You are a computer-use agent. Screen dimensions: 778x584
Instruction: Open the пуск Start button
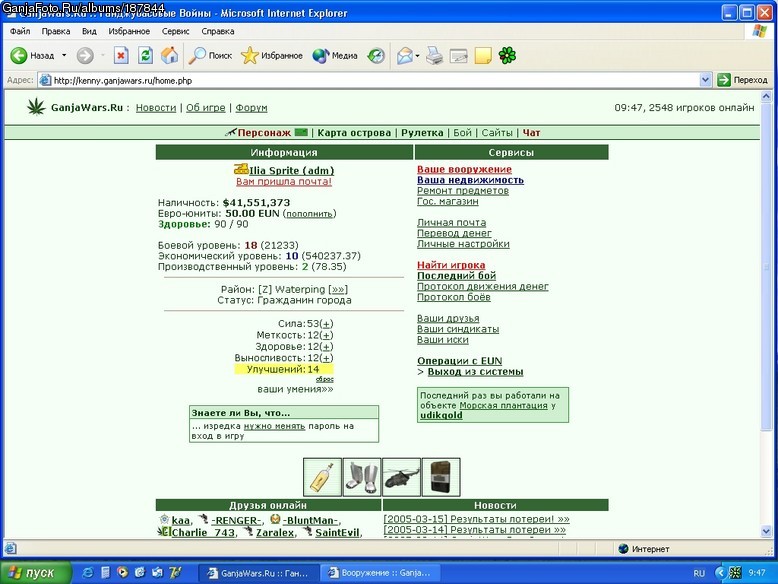pyautogui.click(x=35, y=573)
